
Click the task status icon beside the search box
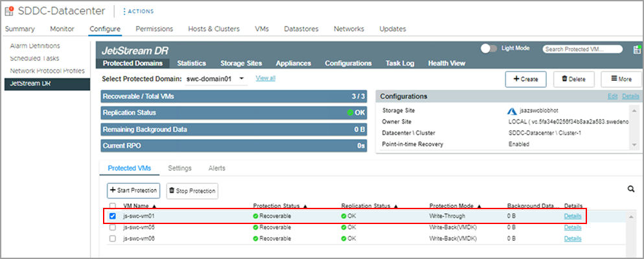[x=636, y=49]
